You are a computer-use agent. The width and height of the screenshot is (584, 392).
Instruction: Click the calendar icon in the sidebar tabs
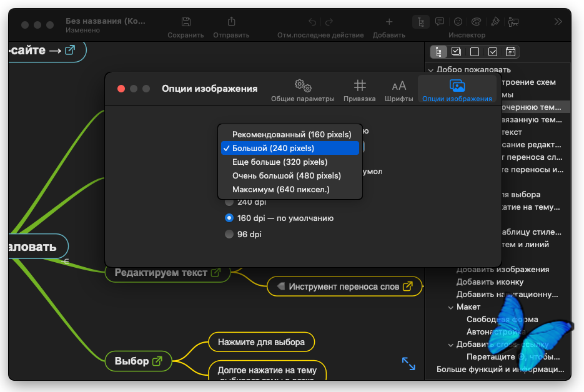pyautogui.click(x=510, y=51)
